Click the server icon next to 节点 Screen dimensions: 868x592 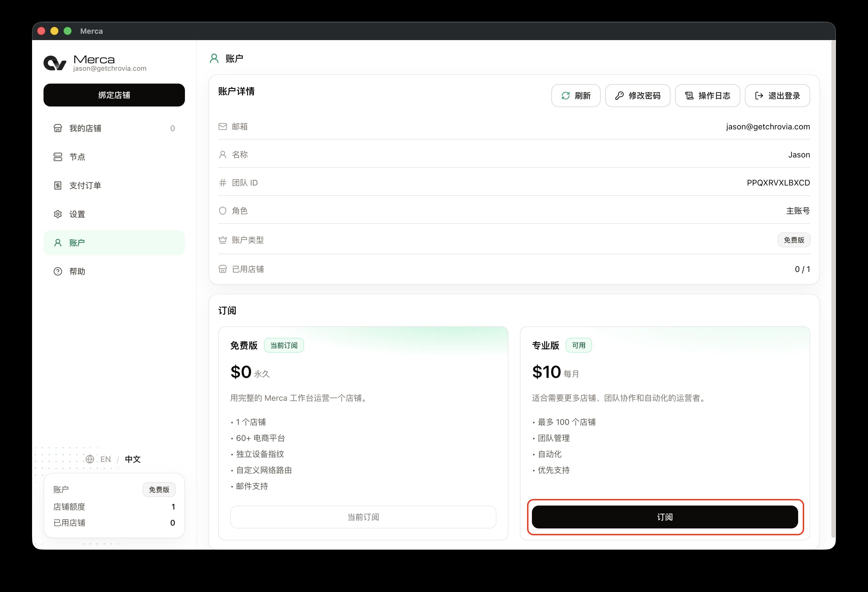click(58, 157)
